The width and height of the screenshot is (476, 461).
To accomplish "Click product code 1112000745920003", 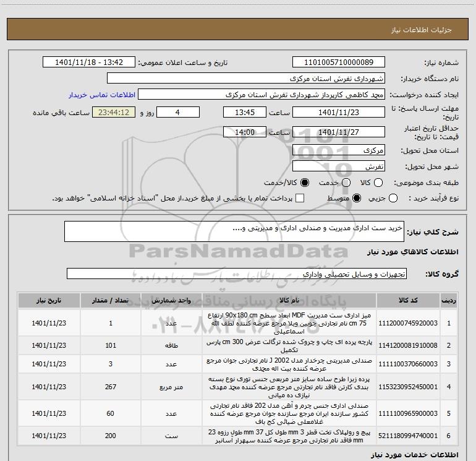I will tap(408, 323).
